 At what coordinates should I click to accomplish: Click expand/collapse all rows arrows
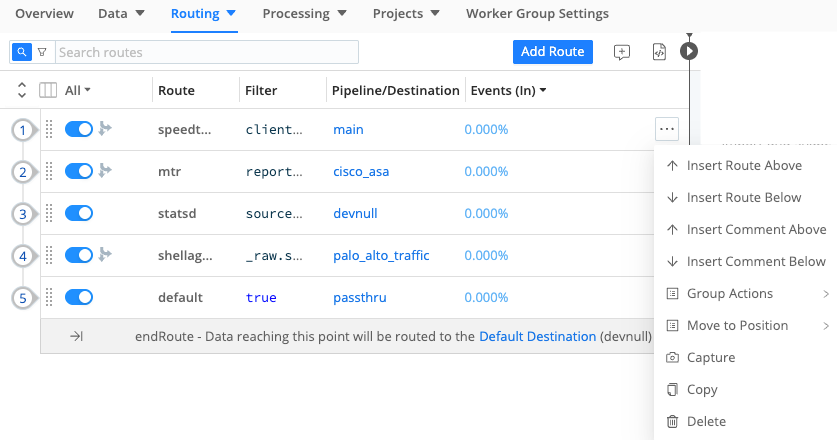[x=22, y=90]
